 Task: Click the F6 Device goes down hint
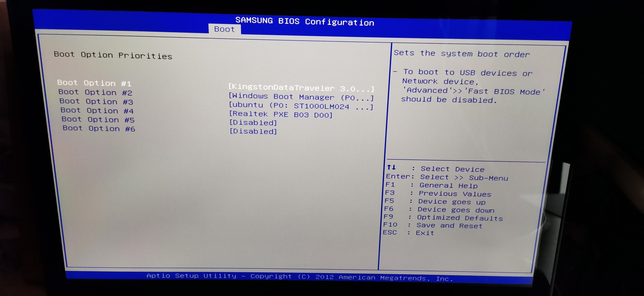[x=439, y=210]
